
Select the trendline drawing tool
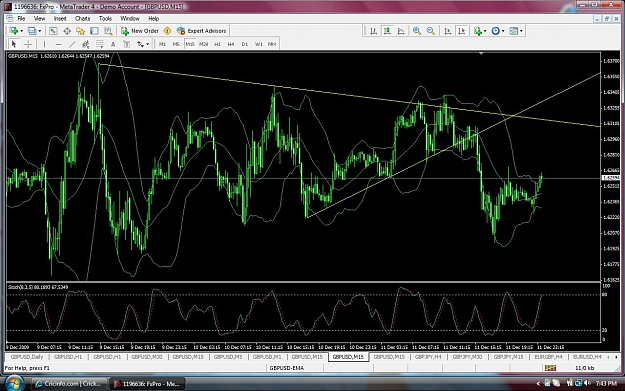click(72, 44)
